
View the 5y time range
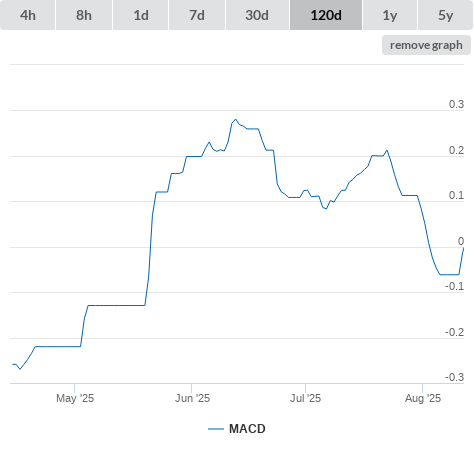pyautogui.click(x=445, y=15)
